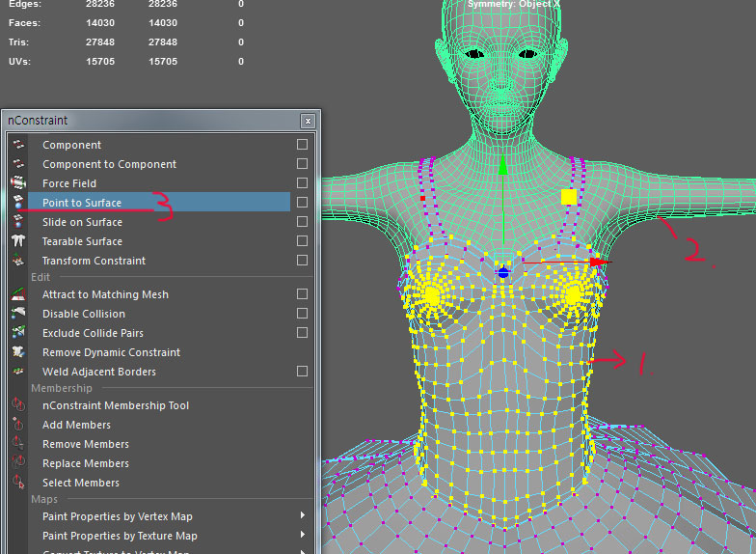Open Component to Component option box
Viewport: 756px width, 554px height.
(303, 164)
